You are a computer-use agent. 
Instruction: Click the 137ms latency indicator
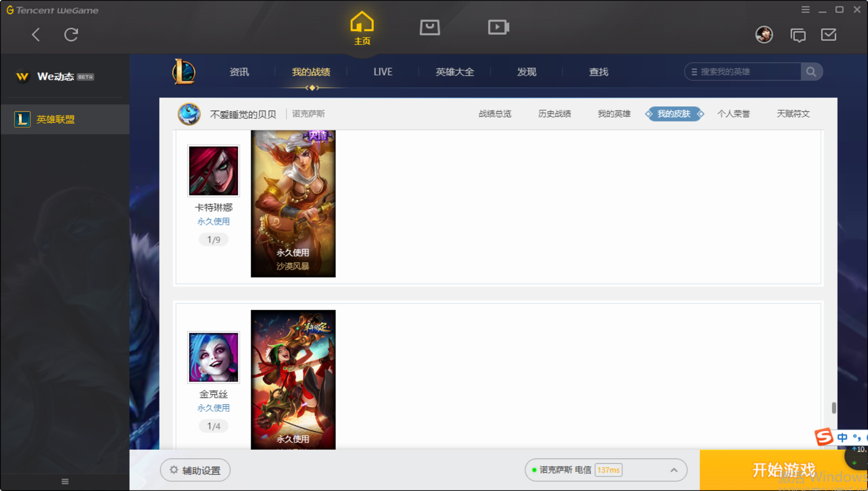(x=609, y=470)
